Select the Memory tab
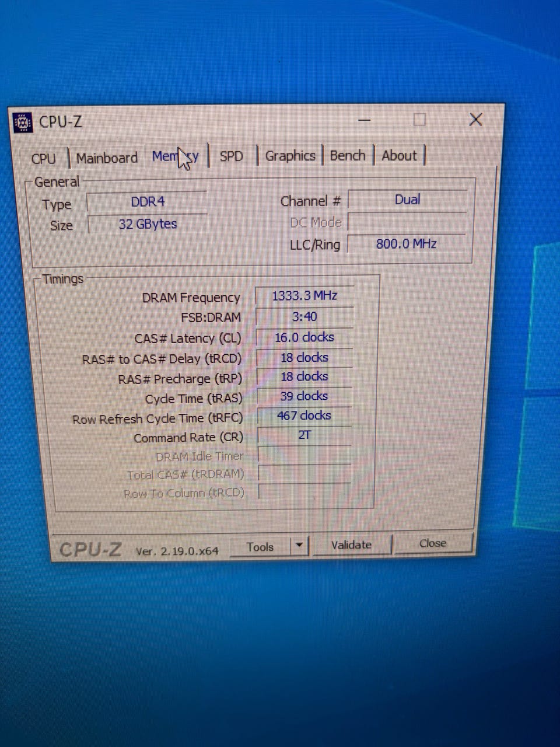 click(176, 156)
